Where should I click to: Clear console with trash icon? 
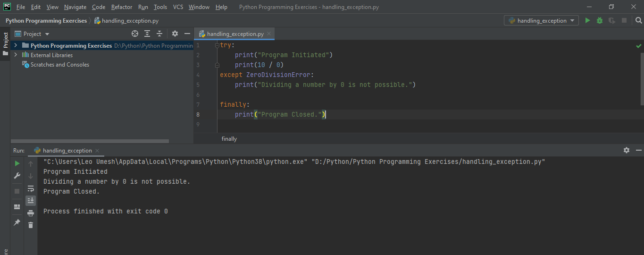click(x=31, y=225)
